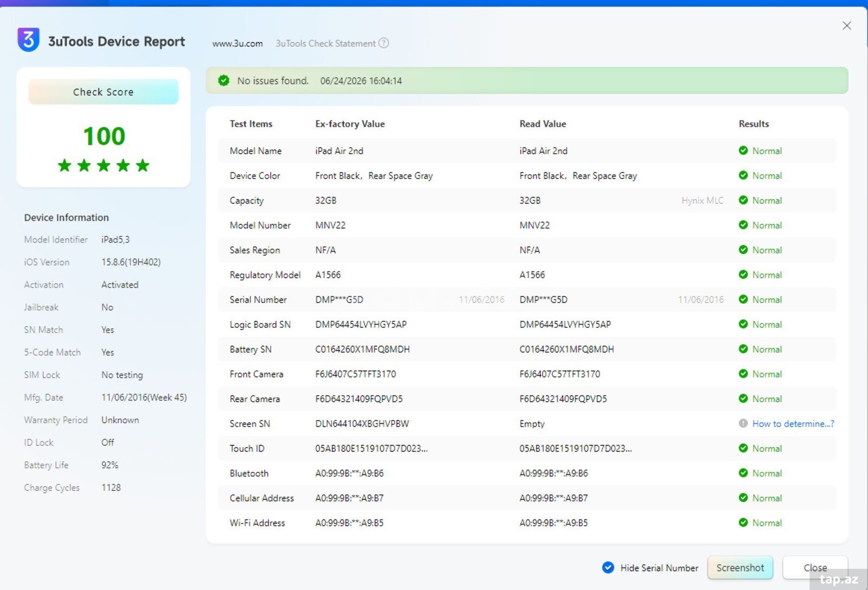Click green check icon in Device Color row
Screen dimensions: 868x590
coord(743,175)
